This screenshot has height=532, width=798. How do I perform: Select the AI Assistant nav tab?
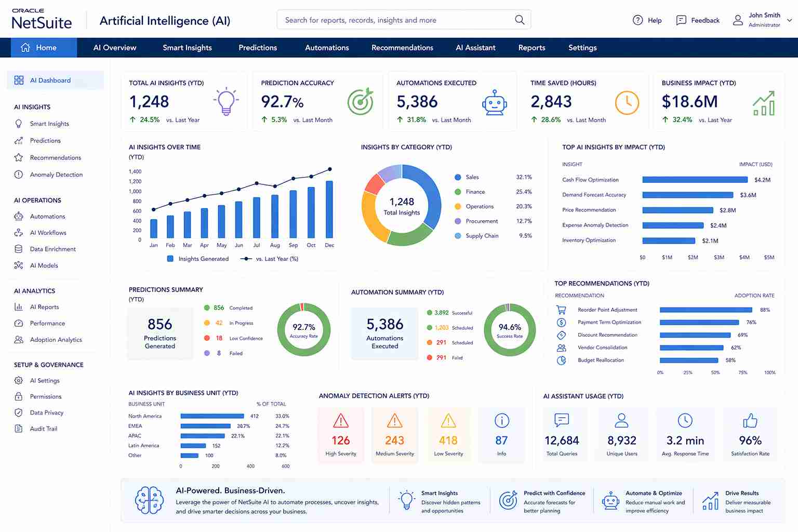[475, 47]
